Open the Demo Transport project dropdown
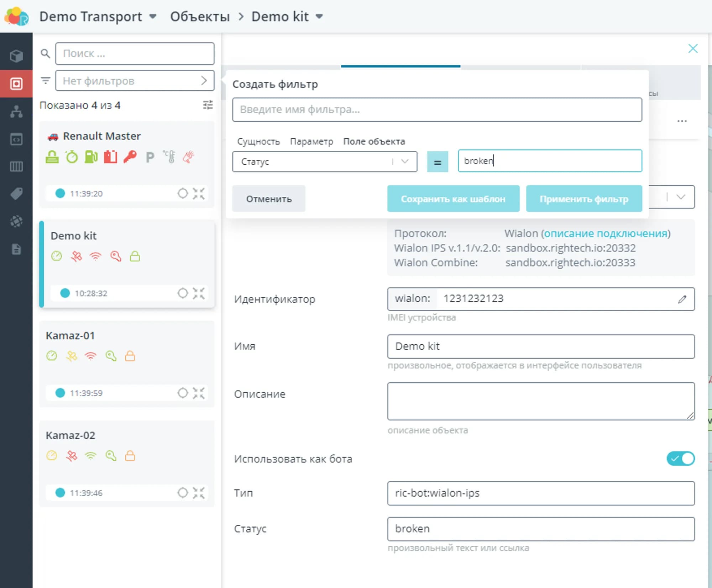 [x=153, y=16]
